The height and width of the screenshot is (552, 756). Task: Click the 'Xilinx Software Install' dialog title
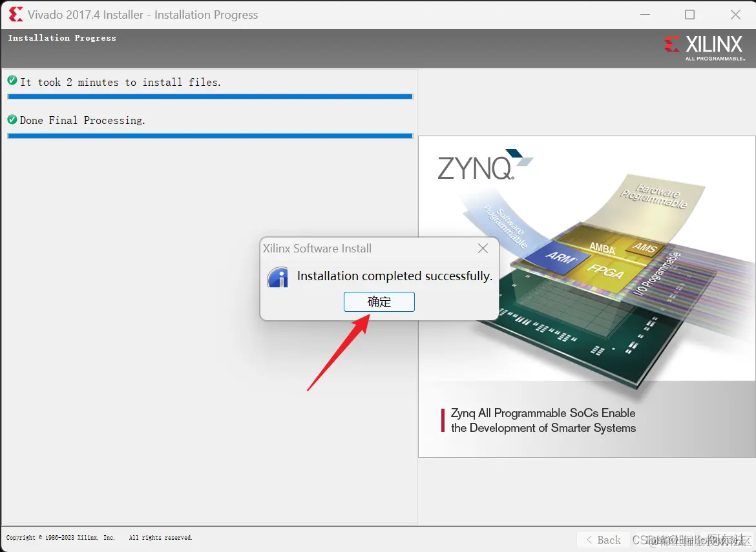click(317, 249)
